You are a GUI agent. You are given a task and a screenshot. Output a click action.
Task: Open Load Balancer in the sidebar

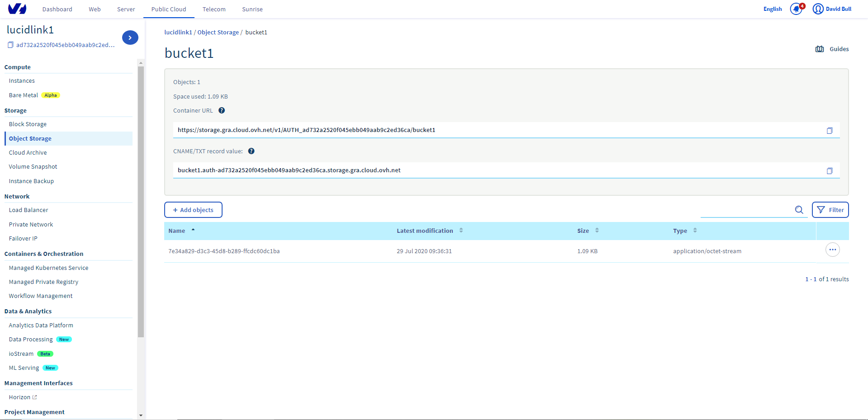(x=28, y=210)
